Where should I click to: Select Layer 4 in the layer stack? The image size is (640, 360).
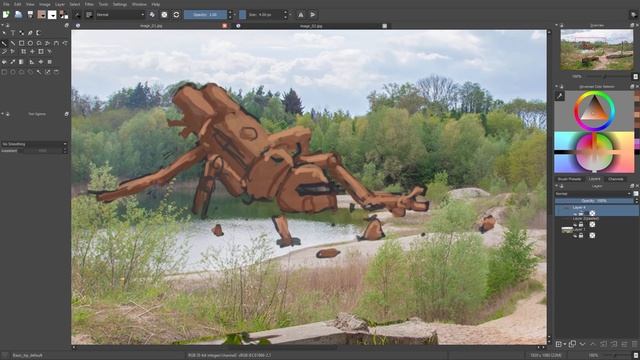coord(597,210)
